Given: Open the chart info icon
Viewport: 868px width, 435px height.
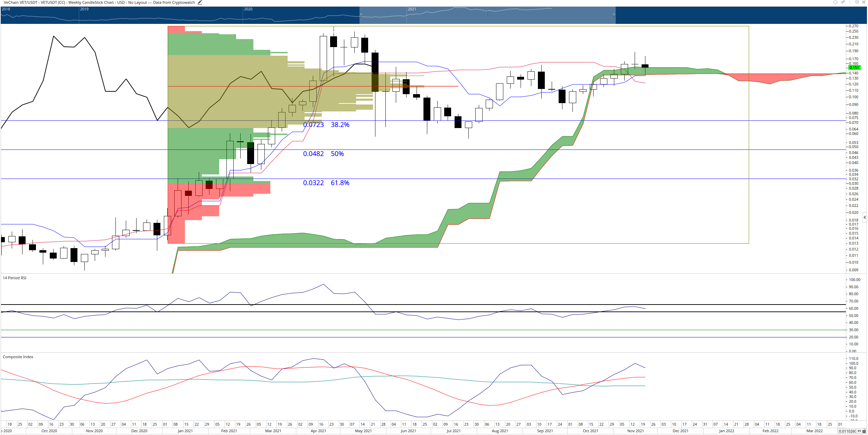Looking at the screenshot, I should [x=850, y=2].
